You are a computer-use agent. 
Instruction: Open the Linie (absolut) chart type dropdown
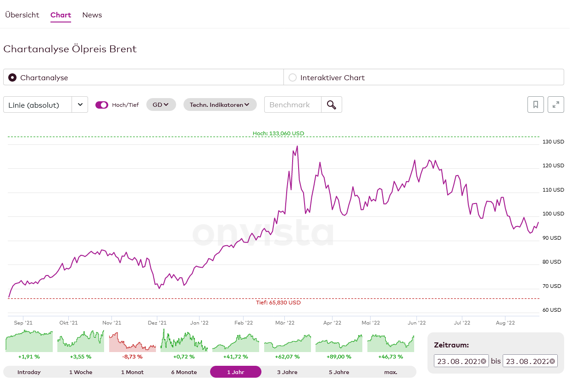click(45, 105)
